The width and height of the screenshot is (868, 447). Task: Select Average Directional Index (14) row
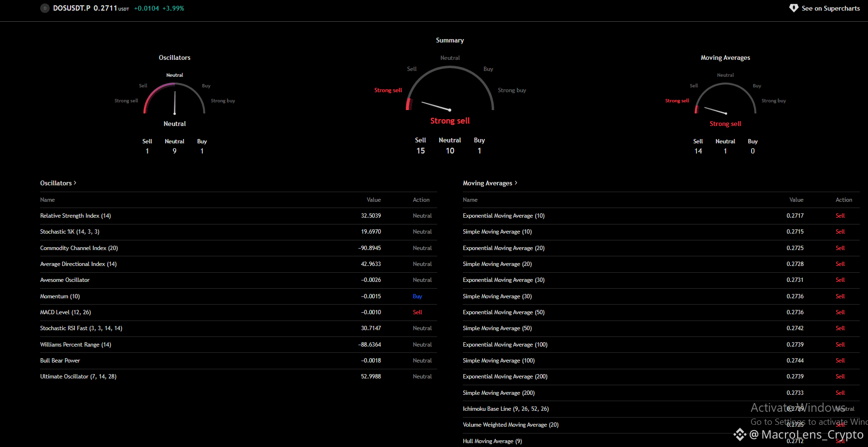tap(238, 264)
